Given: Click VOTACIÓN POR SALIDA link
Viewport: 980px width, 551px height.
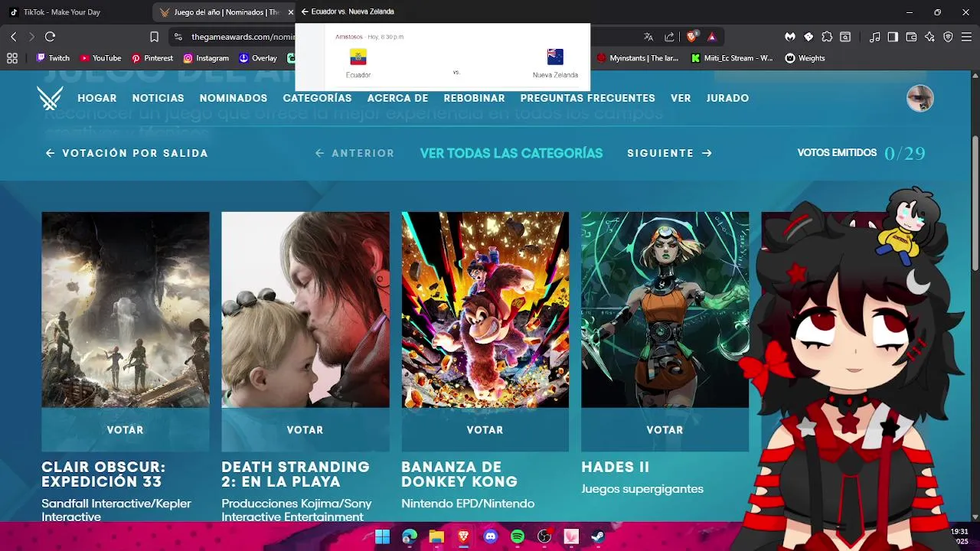Looking at the screenshot, I should coord(126,153).
